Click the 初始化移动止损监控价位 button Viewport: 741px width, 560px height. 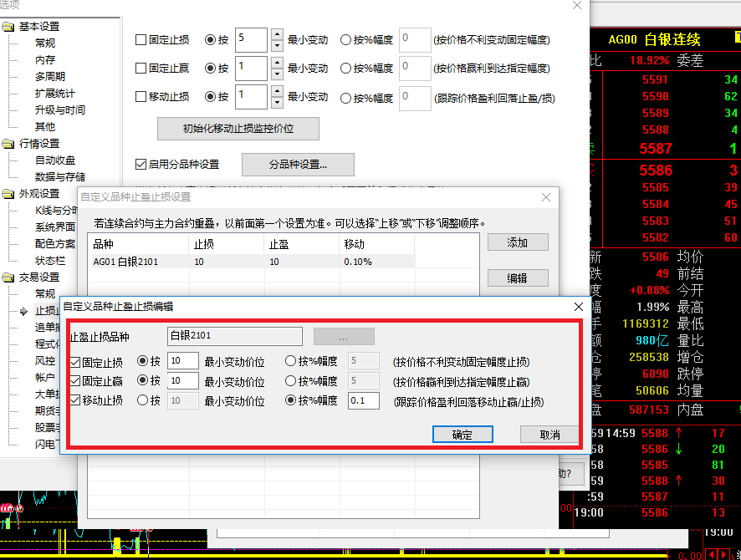tap(238, 128)
